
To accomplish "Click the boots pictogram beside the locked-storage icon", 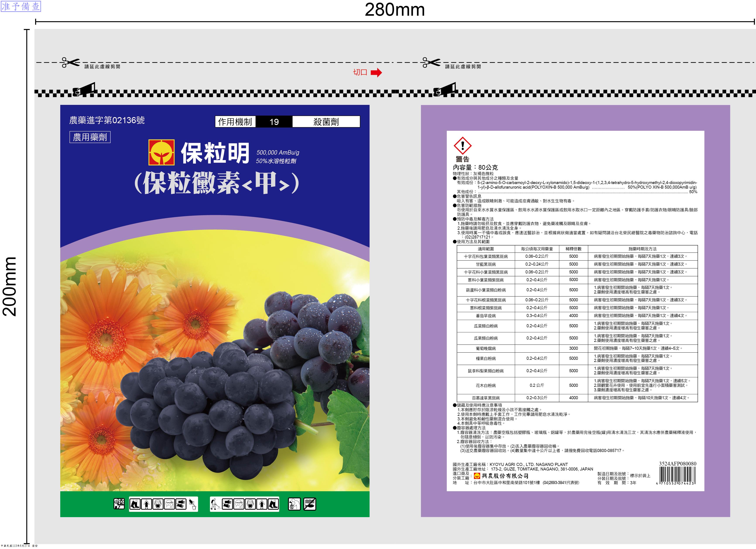I will [135, 504].
